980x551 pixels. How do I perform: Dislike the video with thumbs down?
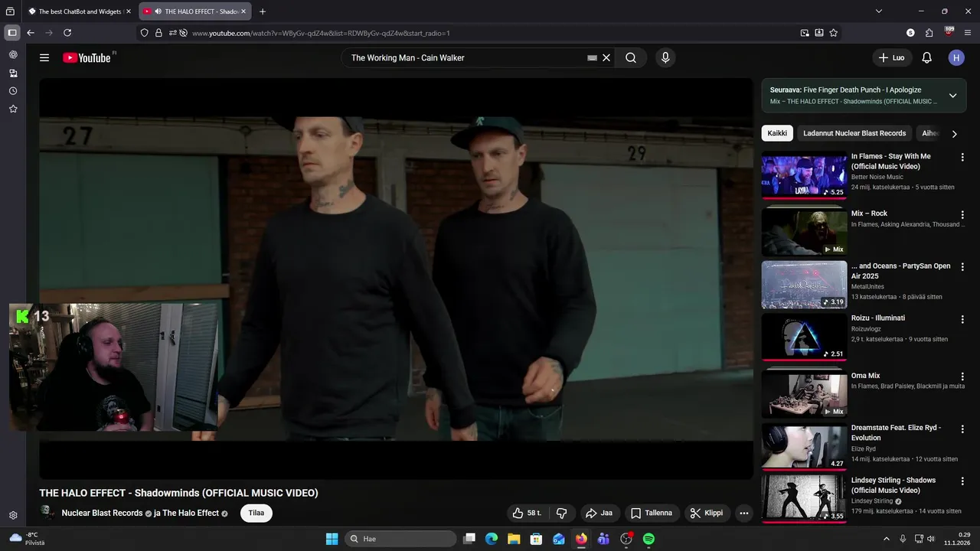(x=561, y=513)
